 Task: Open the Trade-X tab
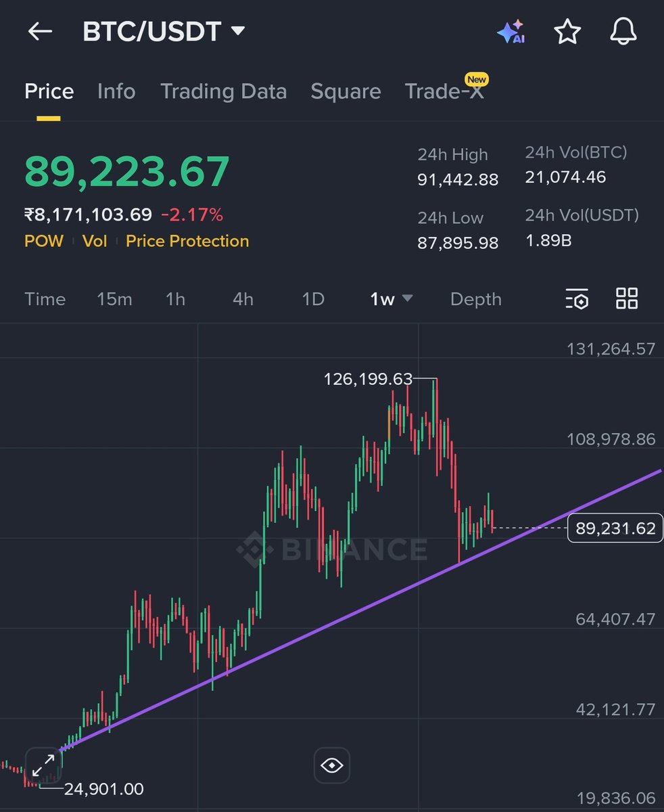445,91
